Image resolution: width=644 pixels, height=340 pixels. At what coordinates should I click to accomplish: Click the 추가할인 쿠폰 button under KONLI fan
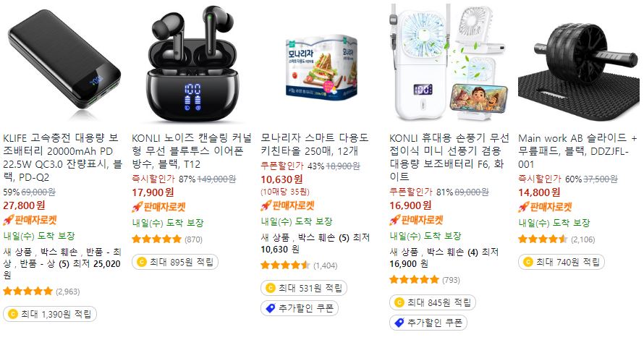(x=428, y=323)
